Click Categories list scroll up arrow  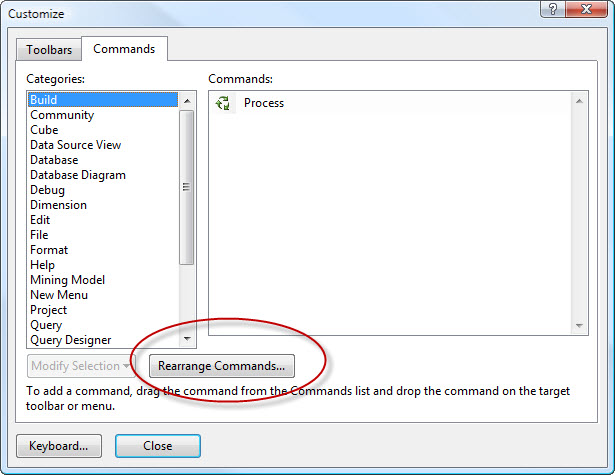tap(187, 101)
